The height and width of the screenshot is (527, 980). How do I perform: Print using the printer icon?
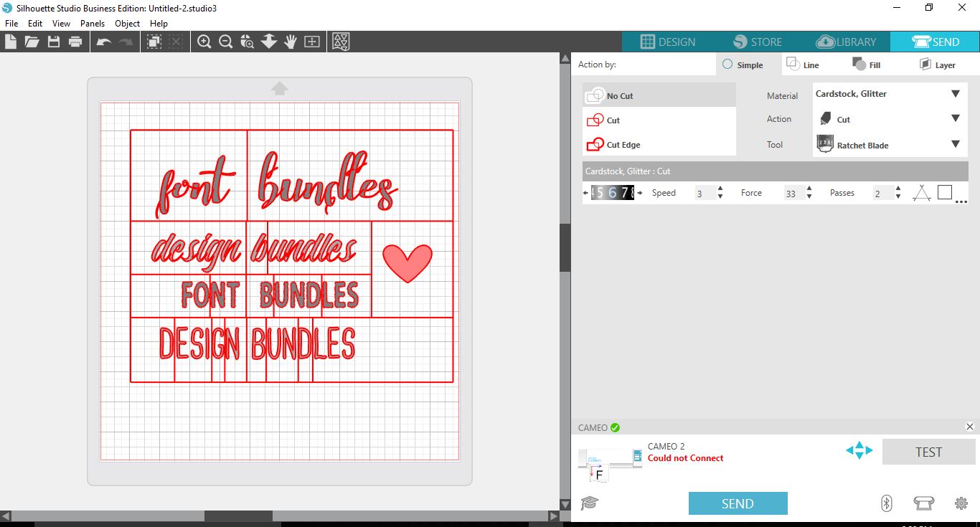(x=75, y=42)
